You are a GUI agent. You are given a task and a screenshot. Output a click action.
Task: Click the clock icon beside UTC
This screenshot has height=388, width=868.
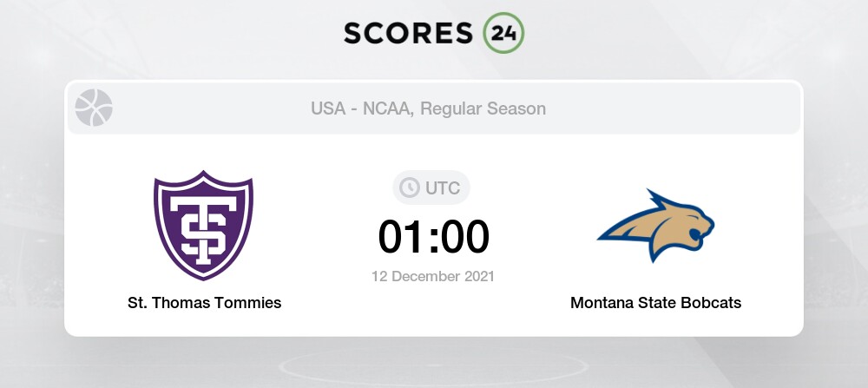click(410, 187)
